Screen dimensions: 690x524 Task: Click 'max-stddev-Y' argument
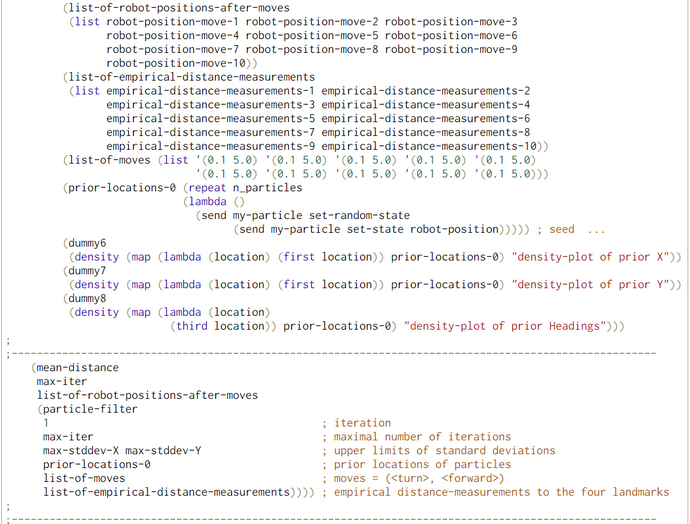click(163, 451)
